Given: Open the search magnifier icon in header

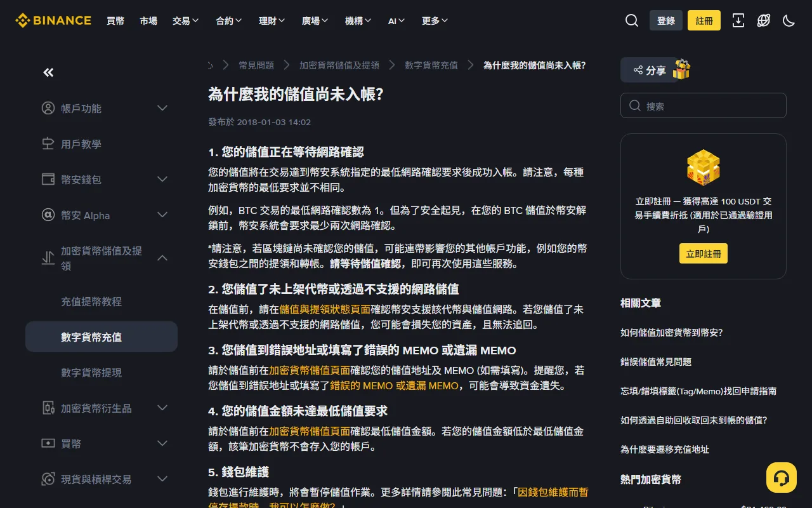Looking at the screenshot, I should tap(632, 20).
